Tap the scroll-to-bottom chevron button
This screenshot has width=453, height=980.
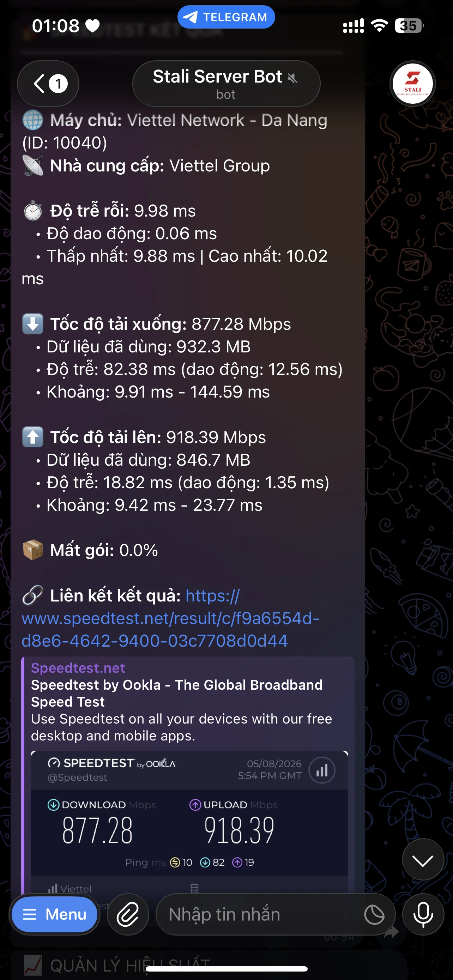423,859
